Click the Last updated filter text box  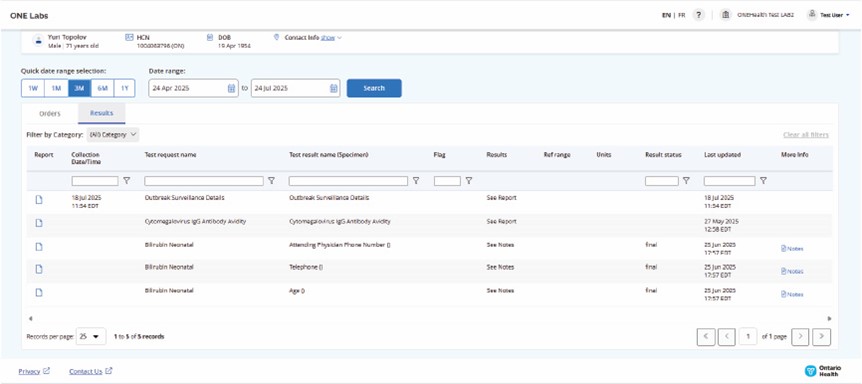[730, 181]
